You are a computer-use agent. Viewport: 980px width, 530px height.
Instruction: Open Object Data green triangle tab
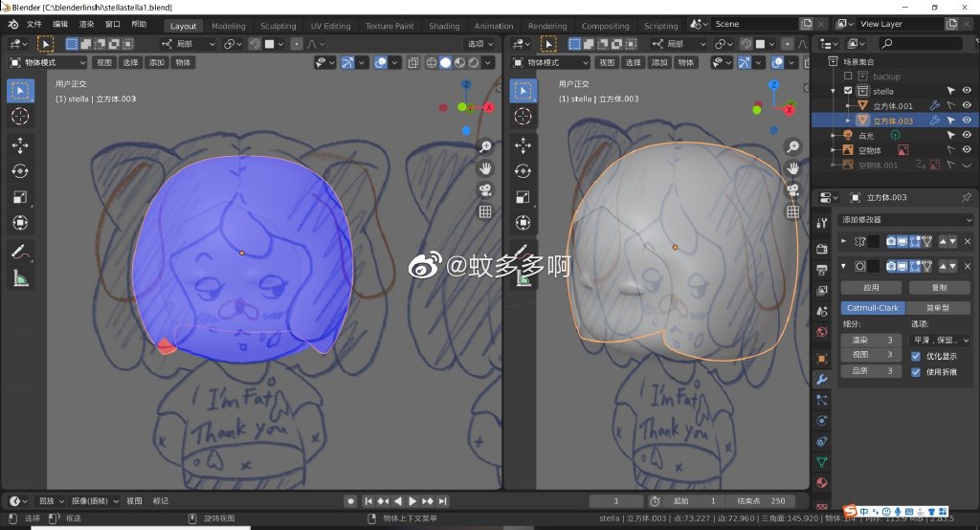point(822,462)
